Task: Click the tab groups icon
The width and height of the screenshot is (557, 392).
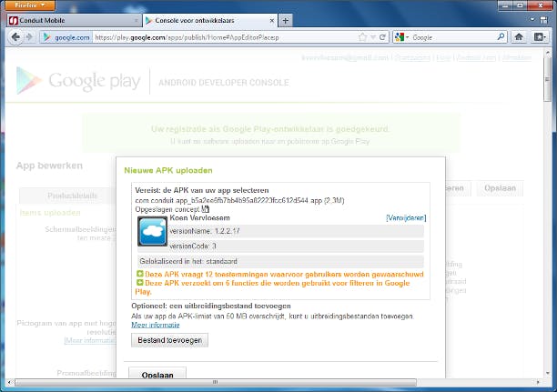Action: pyautogui.click(x=544, y=20)
